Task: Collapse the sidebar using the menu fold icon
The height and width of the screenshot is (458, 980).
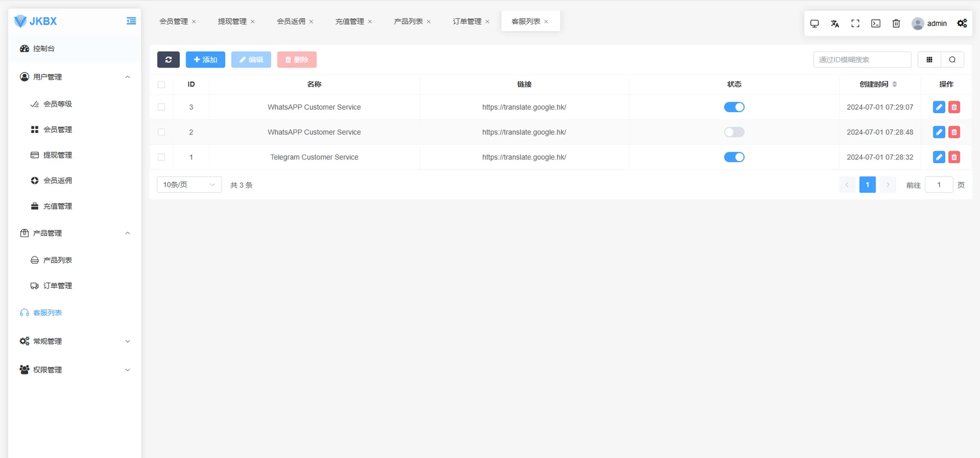Action: 131,21
